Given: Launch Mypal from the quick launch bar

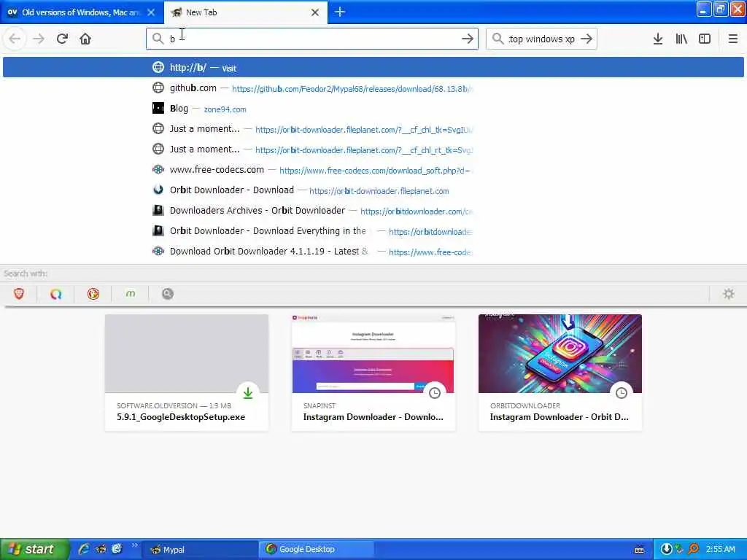Looking at the screenshot, I should (x=101, y=549).
